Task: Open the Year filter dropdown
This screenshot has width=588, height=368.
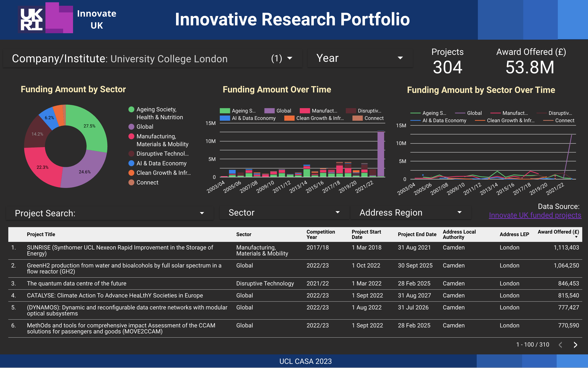Action: click(x=360, y=58)
